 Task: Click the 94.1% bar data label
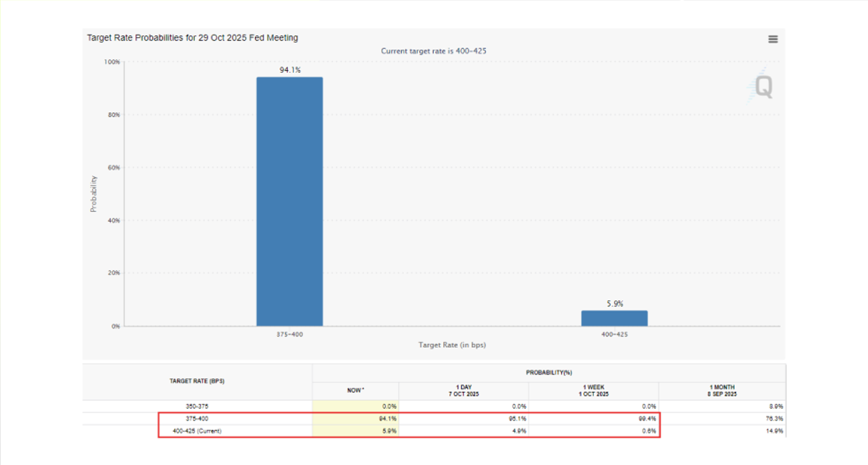pos(289,69)
